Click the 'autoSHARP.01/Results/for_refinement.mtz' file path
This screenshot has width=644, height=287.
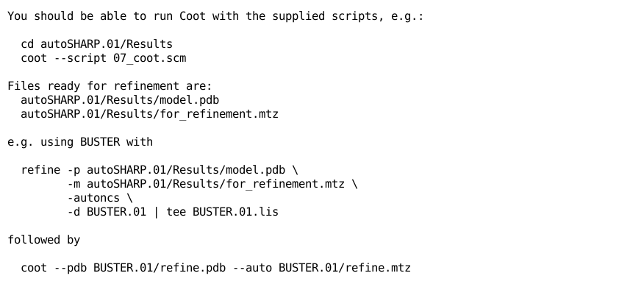click(149, 114)
